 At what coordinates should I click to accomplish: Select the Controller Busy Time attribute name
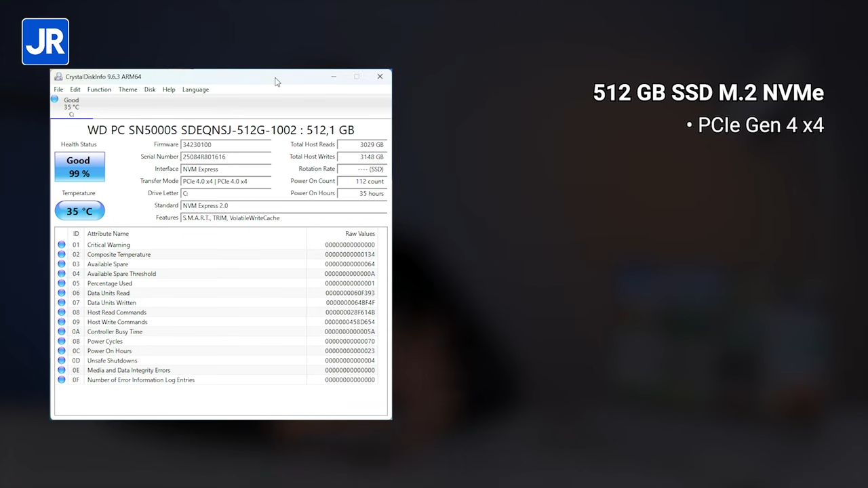pos(115,331)
